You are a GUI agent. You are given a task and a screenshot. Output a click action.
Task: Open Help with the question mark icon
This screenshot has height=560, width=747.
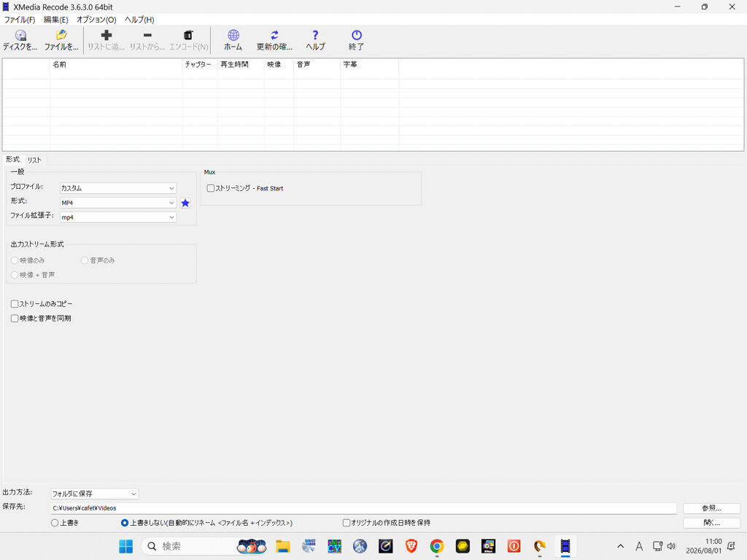pyautogui.click(x=315, y=35)
